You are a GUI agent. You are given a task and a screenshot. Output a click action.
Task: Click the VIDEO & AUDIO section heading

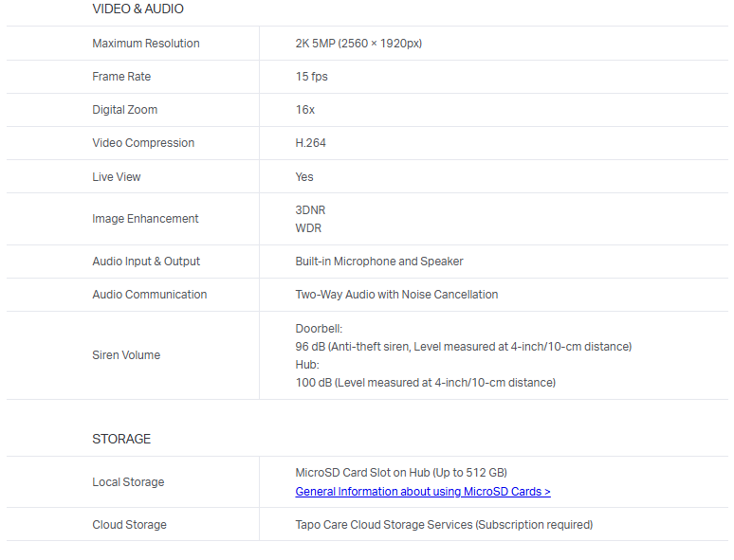tap(138, 9)
